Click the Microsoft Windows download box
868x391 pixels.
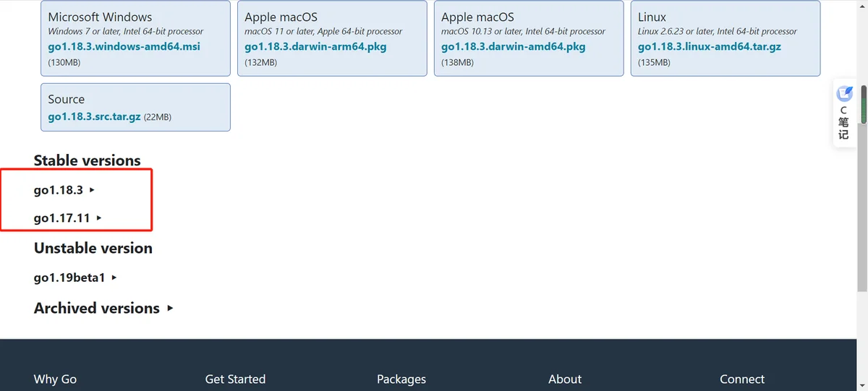(x=135, y=38)
